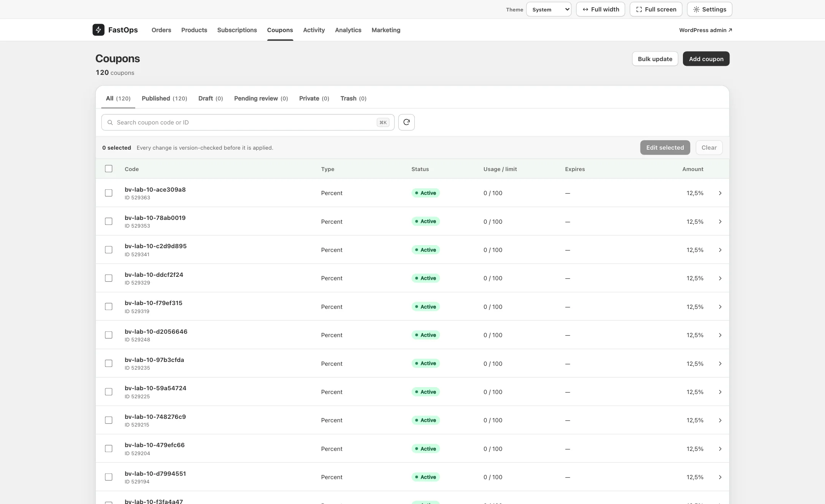Click the ⌘K shortcut badge
Image resolution: width=825 pixels, height=504 pixels.
pos(383,123)
